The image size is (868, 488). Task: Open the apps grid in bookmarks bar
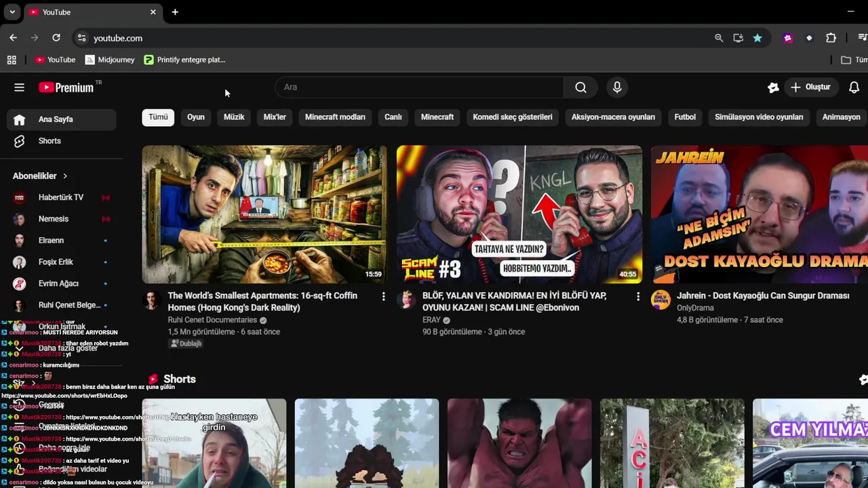pos(12,60)
